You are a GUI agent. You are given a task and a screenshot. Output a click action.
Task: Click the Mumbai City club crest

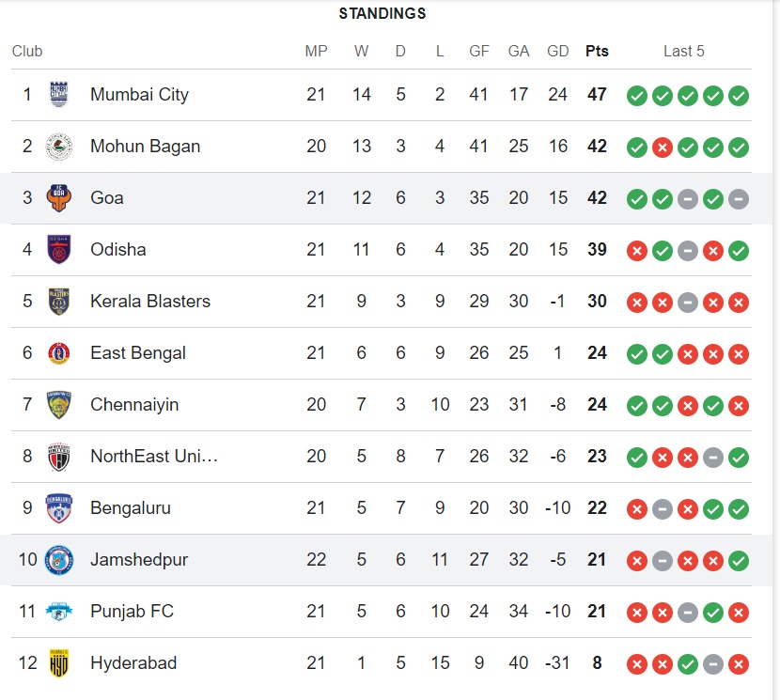pos(59,95)
